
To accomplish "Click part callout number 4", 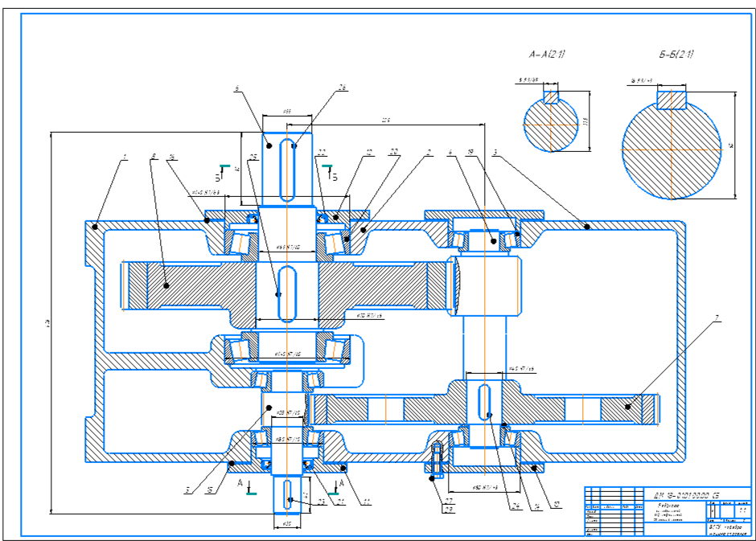I will pos(450,152).
